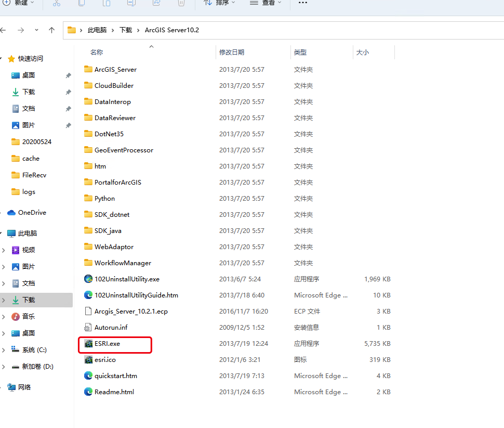The height and width of the screenshot is (428, 504).
Task: Sort files by the 修改日期 column header
Action: click(232, 53)
